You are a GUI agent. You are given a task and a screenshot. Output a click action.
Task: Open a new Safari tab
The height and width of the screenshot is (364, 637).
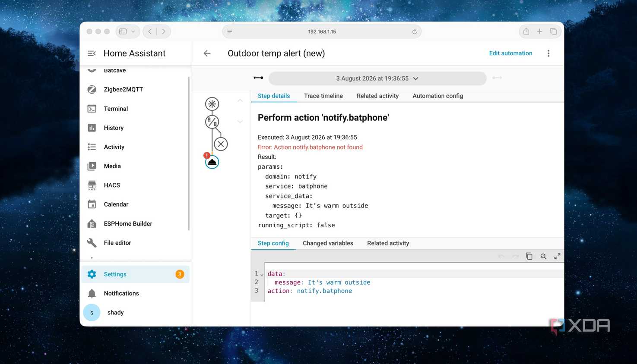tap(540, 31)
